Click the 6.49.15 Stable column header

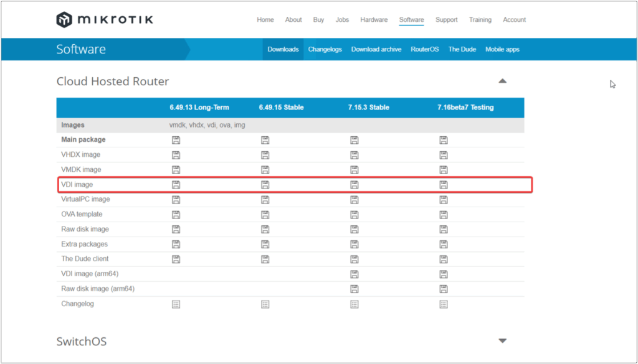point(281,108)
